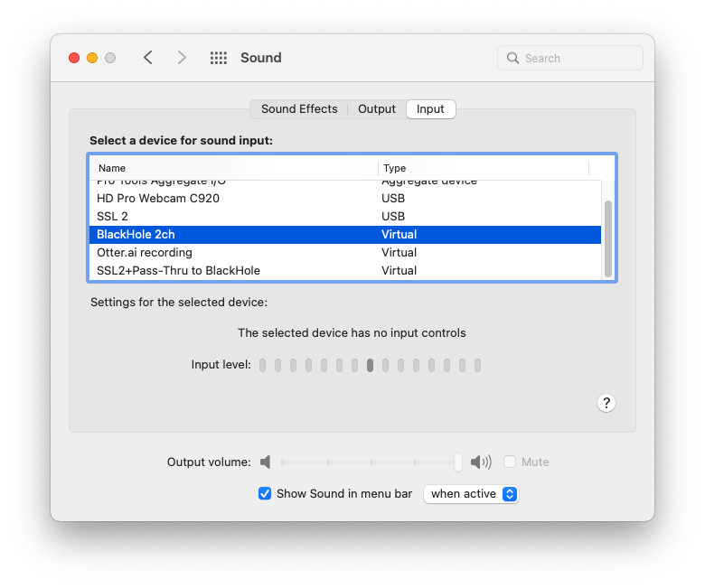Select SSL2+Pass-Thru to BlackHole device
Viewport: 705px width, 588px height.
pos(345,270)
